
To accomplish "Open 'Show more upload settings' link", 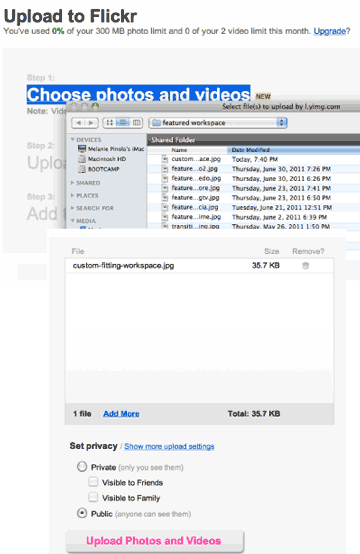I will pos(169,446).
